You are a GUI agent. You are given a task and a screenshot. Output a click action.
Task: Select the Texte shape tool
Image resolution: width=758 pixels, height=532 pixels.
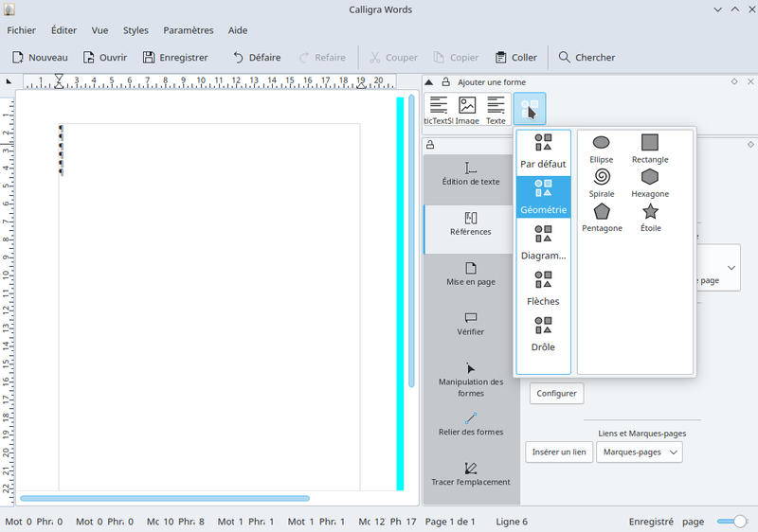tap(496, 110)
